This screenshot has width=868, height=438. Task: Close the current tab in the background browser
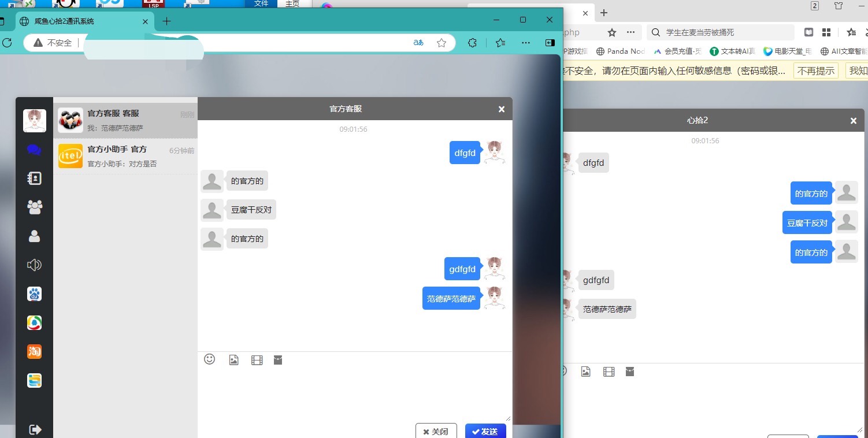(585, 13)
